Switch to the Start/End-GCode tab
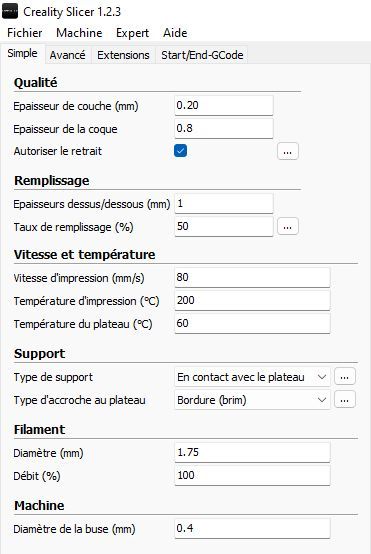Image resolution: width=371 pixels, height=554 pixels. click(x=202, y=55)
